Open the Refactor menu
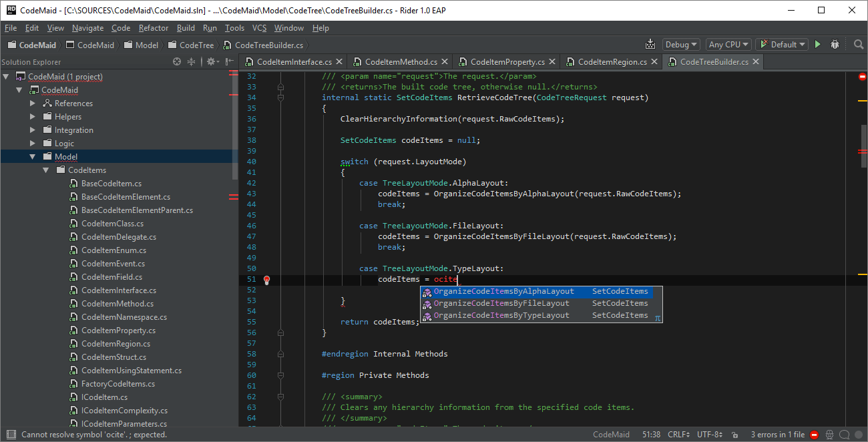The width and height of the screenshot is (868, 442). pos(154,28)
